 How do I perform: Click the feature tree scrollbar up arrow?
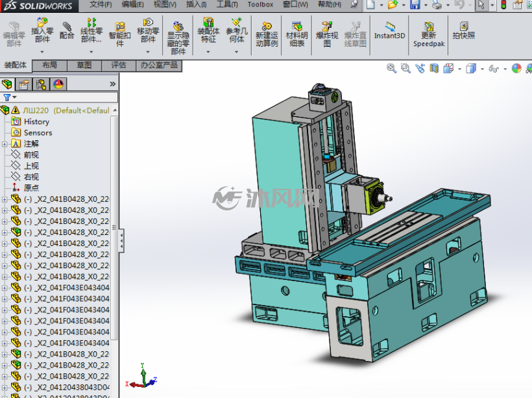115,110
